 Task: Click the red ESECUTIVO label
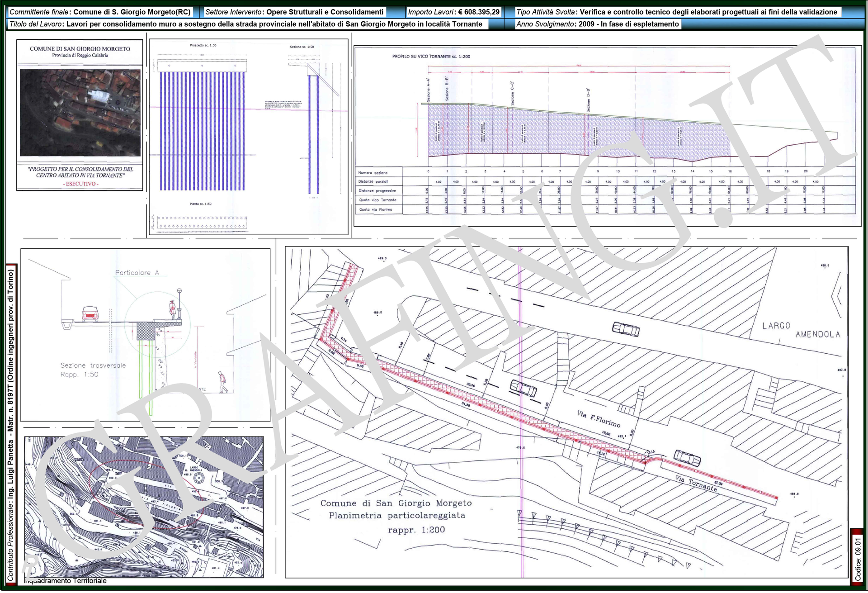pyautogui.click(x=80, y=184)
